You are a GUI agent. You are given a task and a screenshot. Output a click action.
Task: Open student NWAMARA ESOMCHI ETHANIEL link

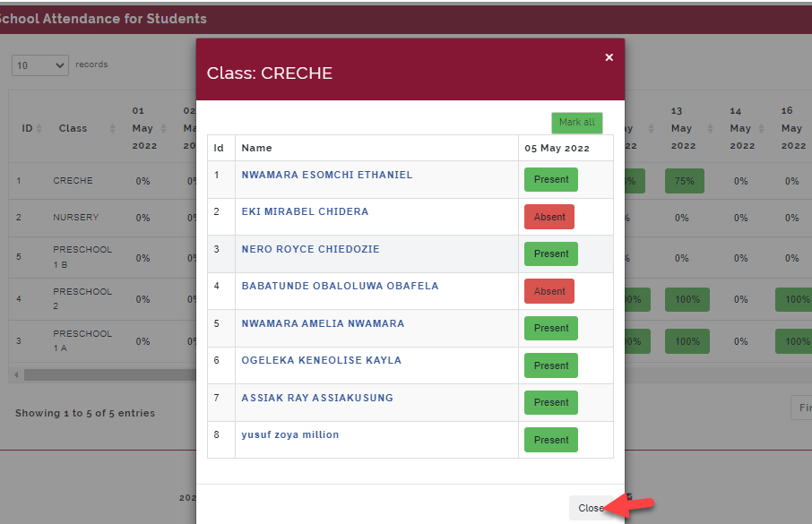point(327,175)
